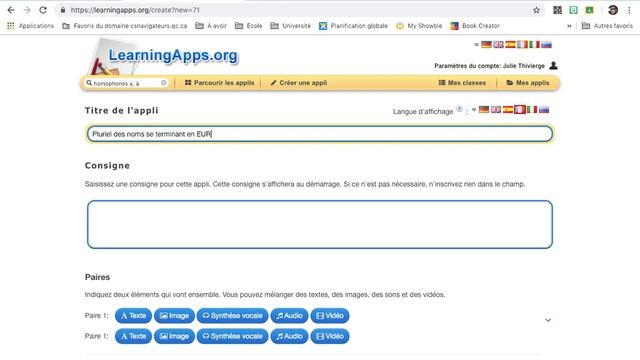Open the Chrome profile avatar
This screenshot has height=360, width=640.
click(613, 10)
